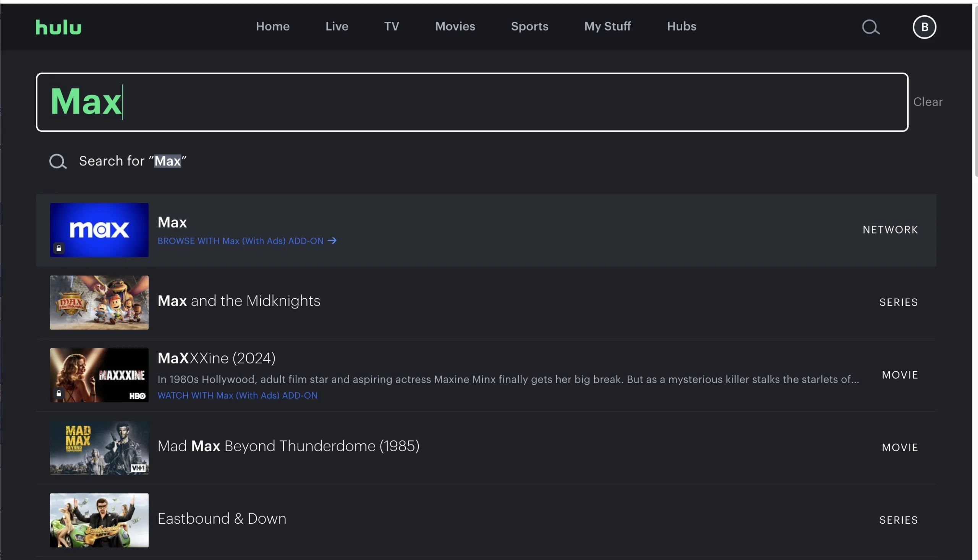Image resolution: width=978 pixels, height=560 pixels.
Task: Click the lock icon on the MaXXXine thumbnail
Action: pyautogui.click(x=58, y=394)
